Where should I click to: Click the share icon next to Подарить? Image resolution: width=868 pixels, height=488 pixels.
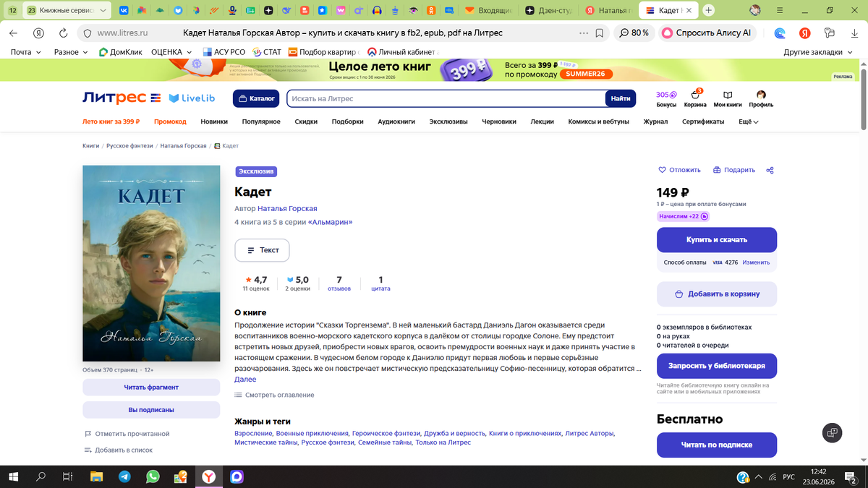(x=770, y=171)
